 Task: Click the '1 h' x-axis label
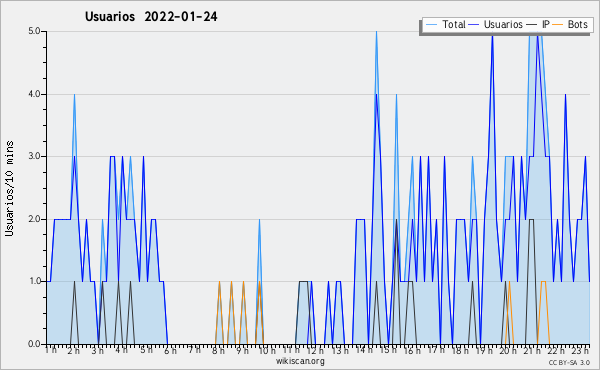click(51, 350)
